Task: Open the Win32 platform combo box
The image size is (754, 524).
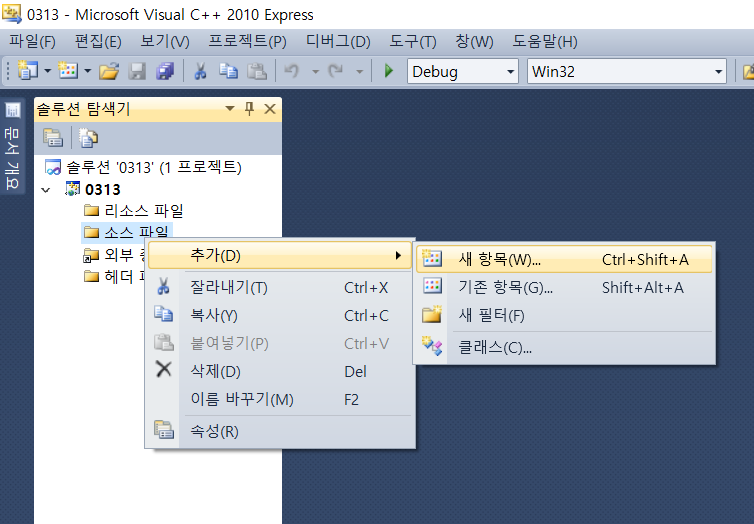Action: [x=627, y=72]
